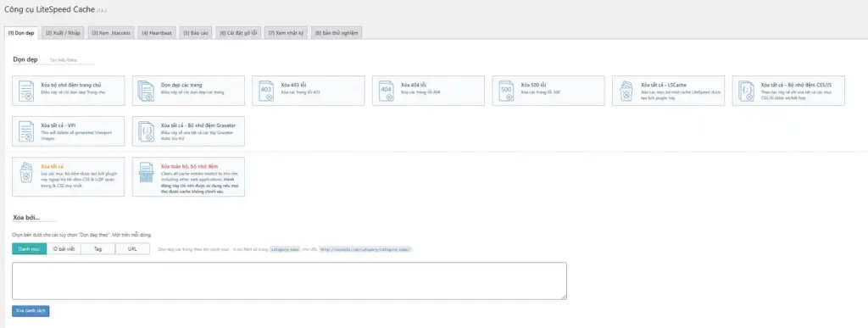Click the 'Xóa toàn bộ, bộ nhớ đệm' shredder icon
Screen dimensions: 868x328
pos(146,172)
